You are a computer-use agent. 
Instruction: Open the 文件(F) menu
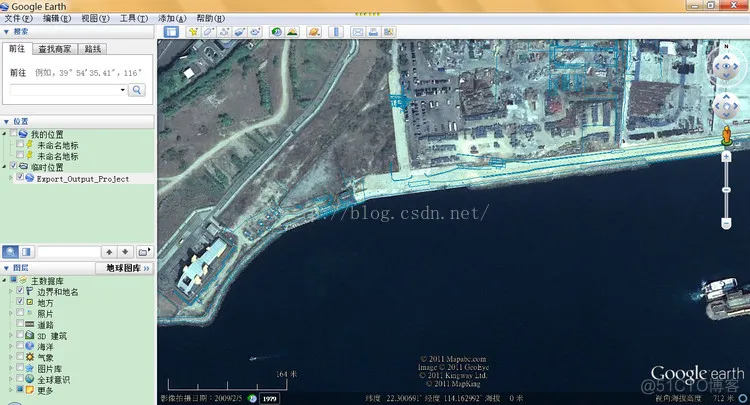[x=18, y=18]
